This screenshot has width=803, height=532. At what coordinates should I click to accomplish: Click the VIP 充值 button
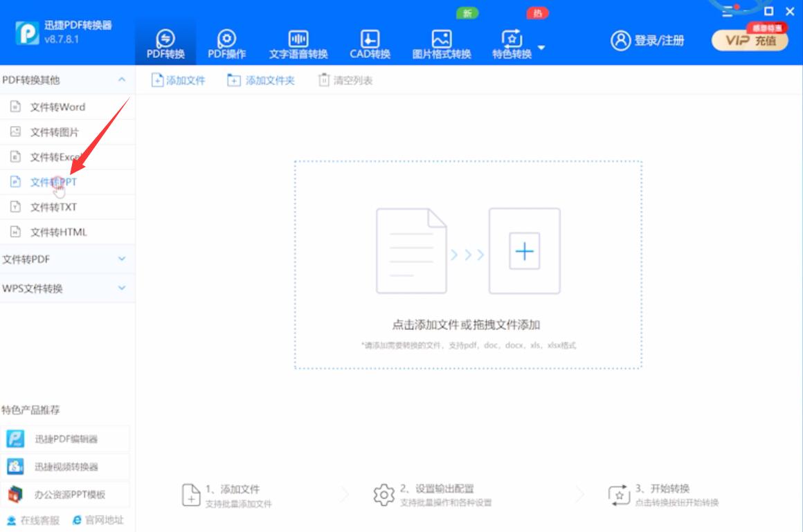[750, 40]
